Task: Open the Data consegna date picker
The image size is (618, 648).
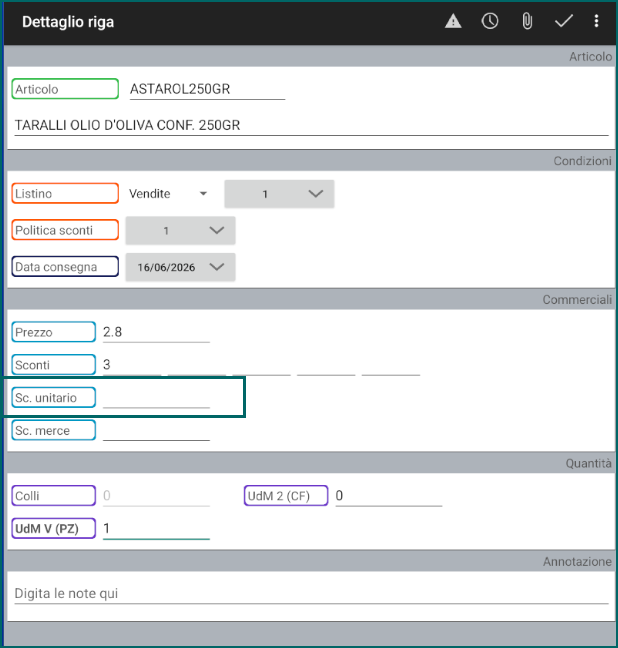Action: point(181,267)
